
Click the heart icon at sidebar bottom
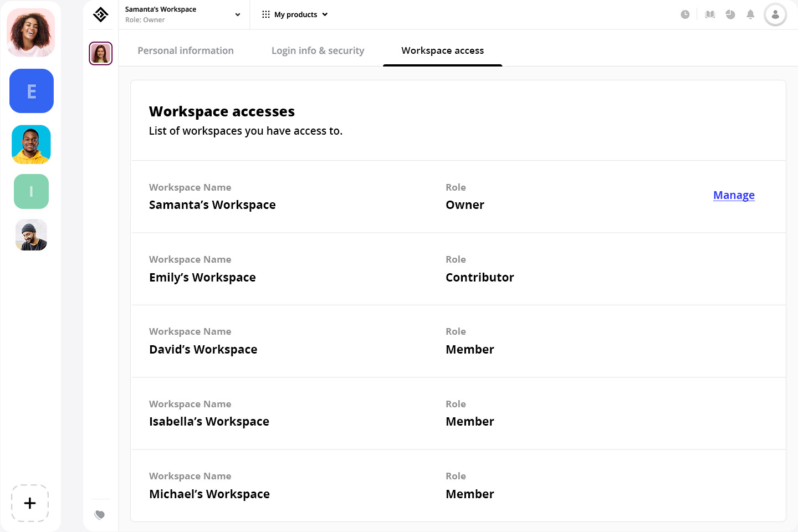click(100, 514)
